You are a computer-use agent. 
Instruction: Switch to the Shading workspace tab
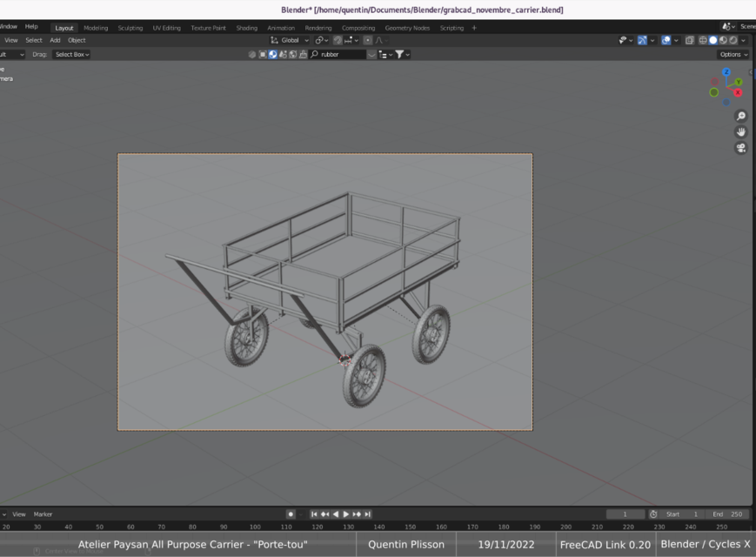(248, 27)
